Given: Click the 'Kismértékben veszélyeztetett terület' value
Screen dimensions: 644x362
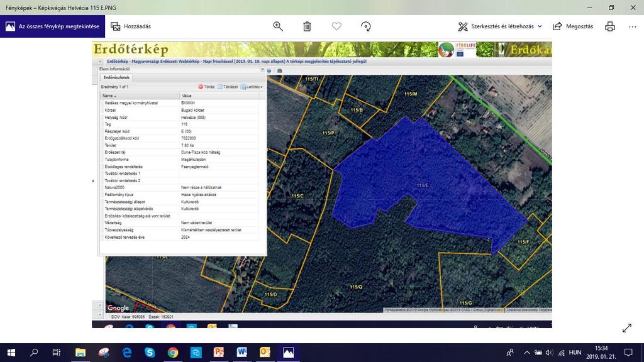Looking at the screenshot, I should point(211,230).
